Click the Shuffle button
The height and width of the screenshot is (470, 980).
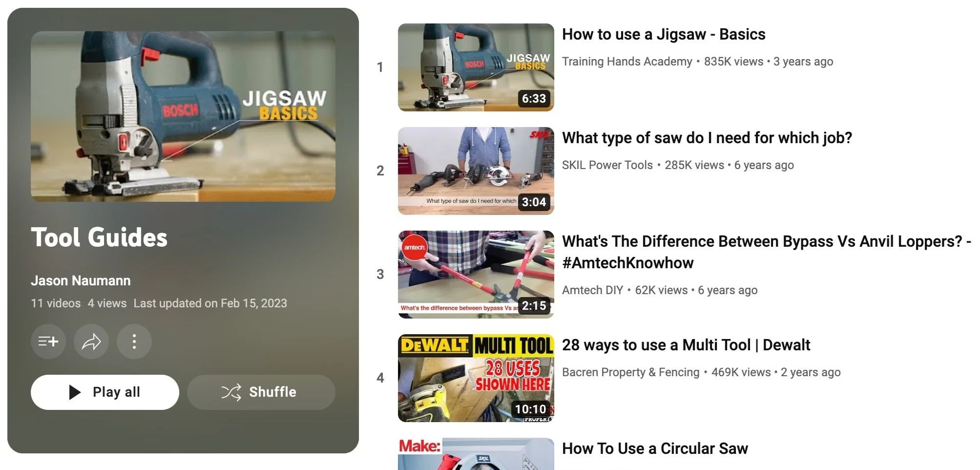point(261,392)
